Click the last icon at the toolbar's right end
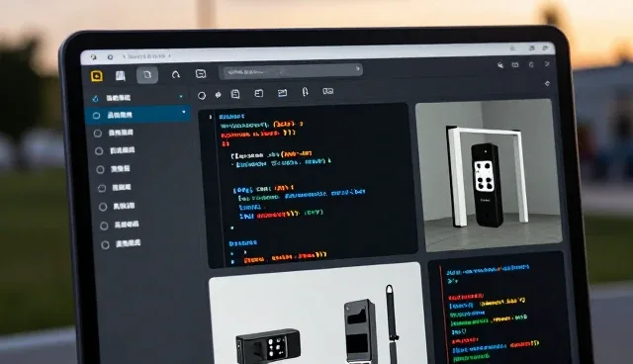This screenshot has height=364, width=633. pos(547,63)
